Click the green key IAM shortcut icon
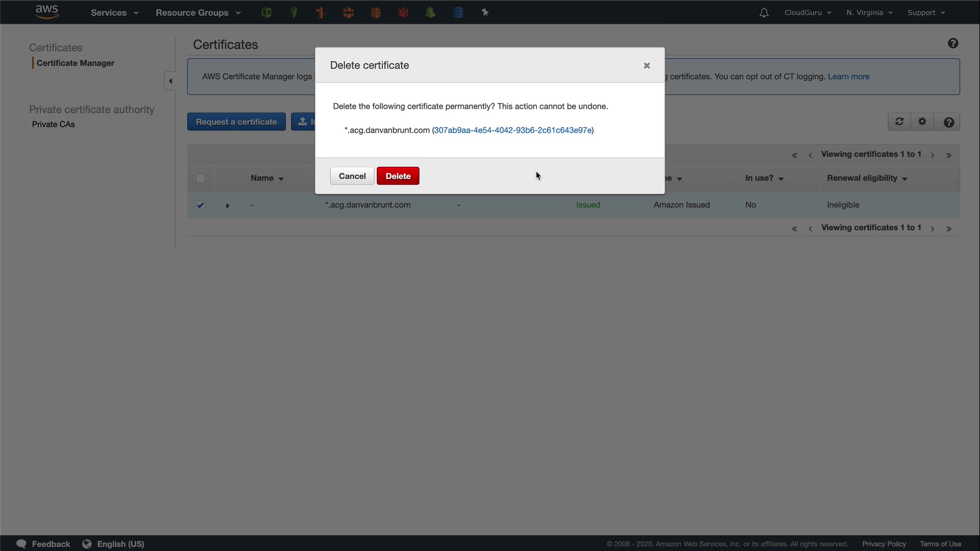 293,13
